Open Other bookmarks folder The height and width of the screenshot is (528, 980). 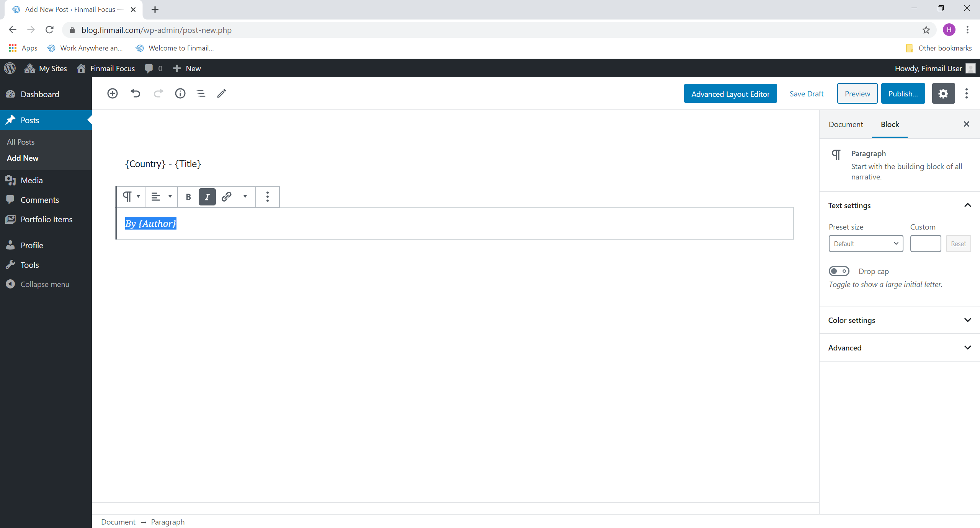point(939,48)
